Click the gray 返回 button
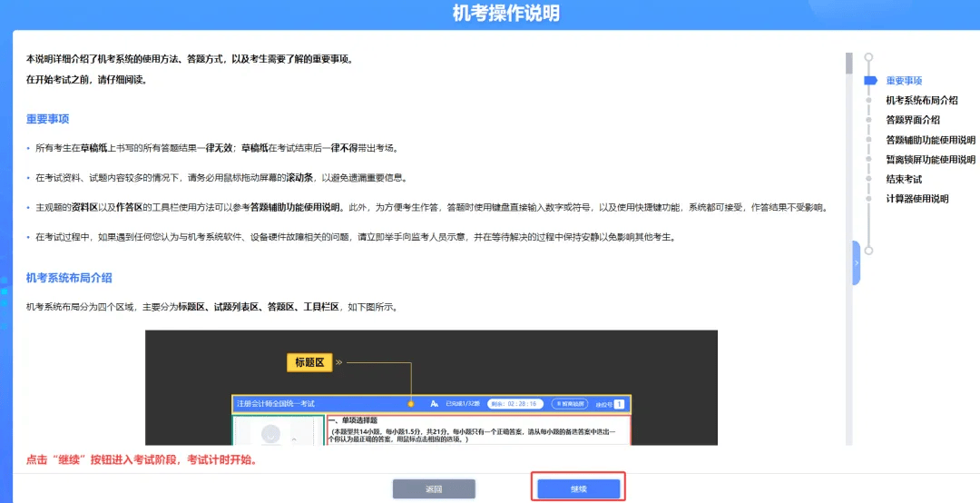 click(433, 488)
